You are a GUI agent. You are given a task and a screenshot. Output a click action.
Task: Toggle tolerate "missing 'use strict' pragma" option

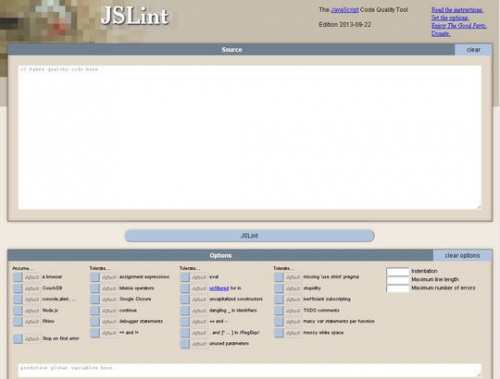point(279,277)
